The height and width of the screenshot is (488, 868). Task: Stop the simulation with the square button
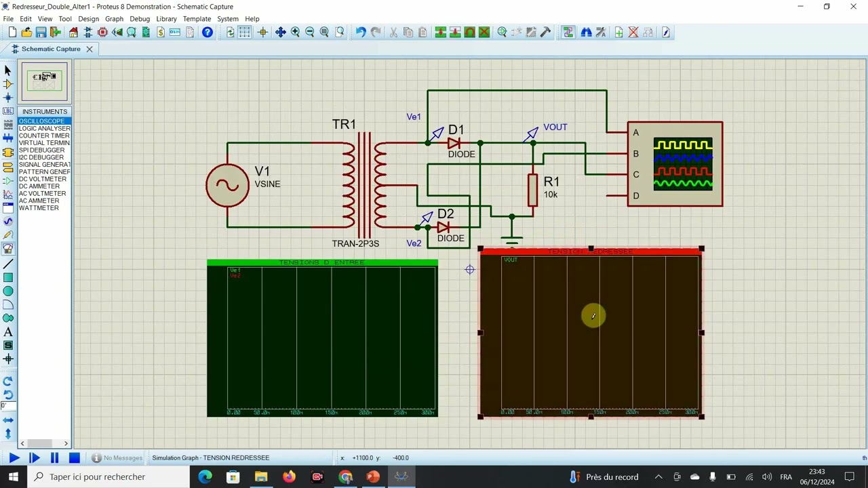click(x=75, y=457)
